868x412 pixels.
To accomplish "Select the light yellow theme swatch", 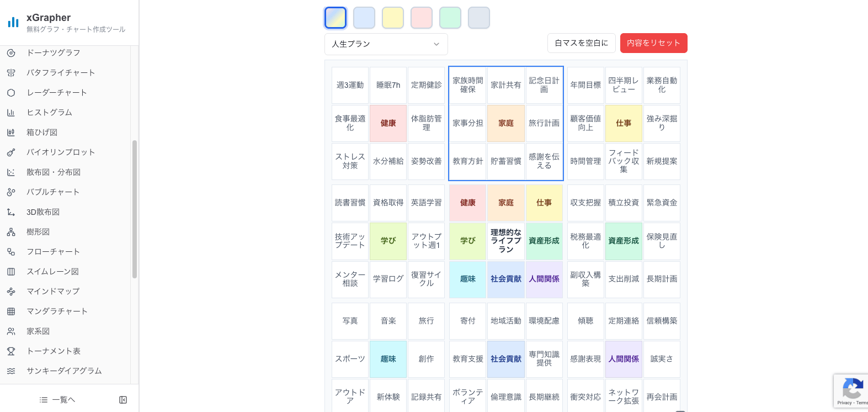I will click(393, 18).
